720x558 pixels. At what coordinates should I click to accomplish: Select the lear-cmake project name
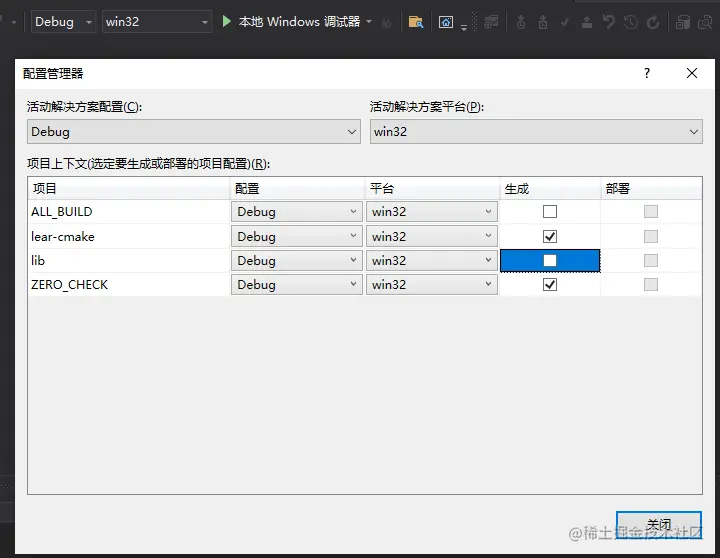point(62,237)
